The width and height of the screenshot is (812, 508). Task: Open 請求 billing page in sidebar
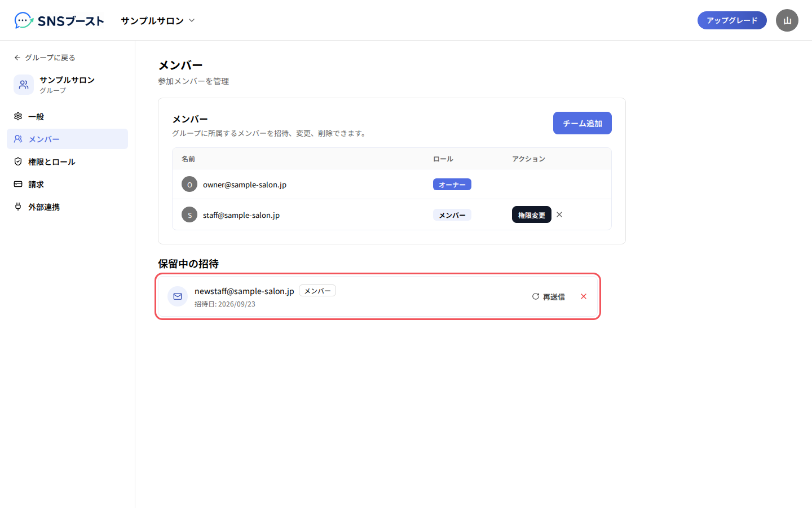click(x=67, y=184)
